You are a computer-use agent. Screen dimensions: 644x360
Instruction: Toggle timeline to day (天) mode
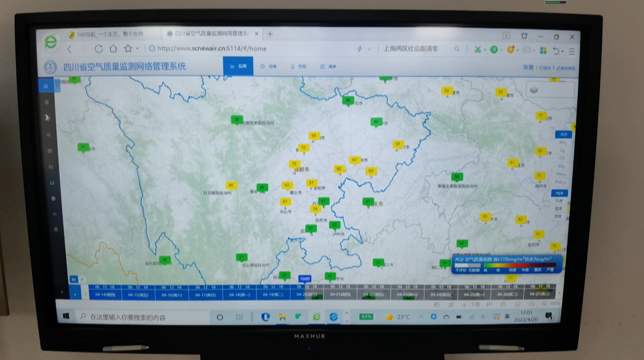82,279
